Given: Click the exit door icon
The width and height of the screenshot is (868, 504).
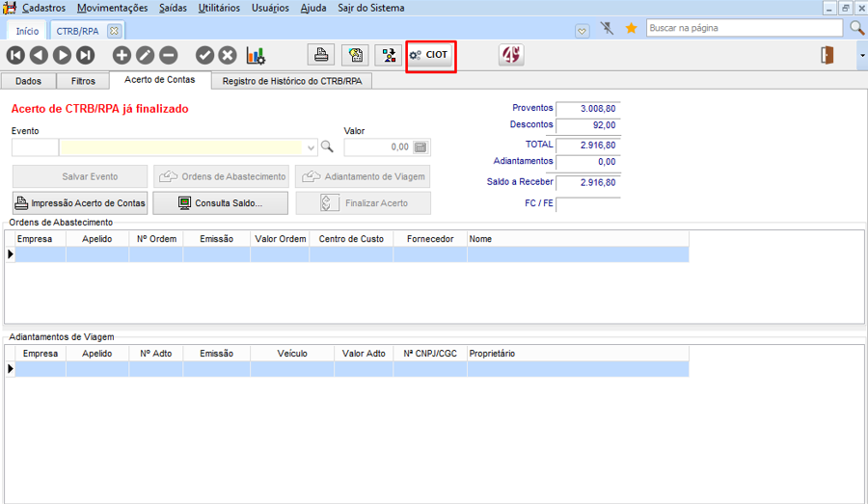Looking at the screenshot, I should pos(827,55).
